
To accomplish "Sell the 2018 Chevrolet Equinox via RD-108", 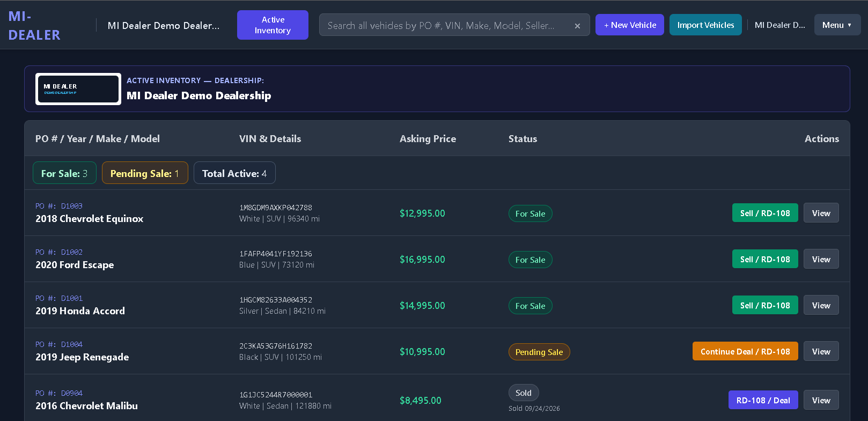I will click(x=765, y=213).
